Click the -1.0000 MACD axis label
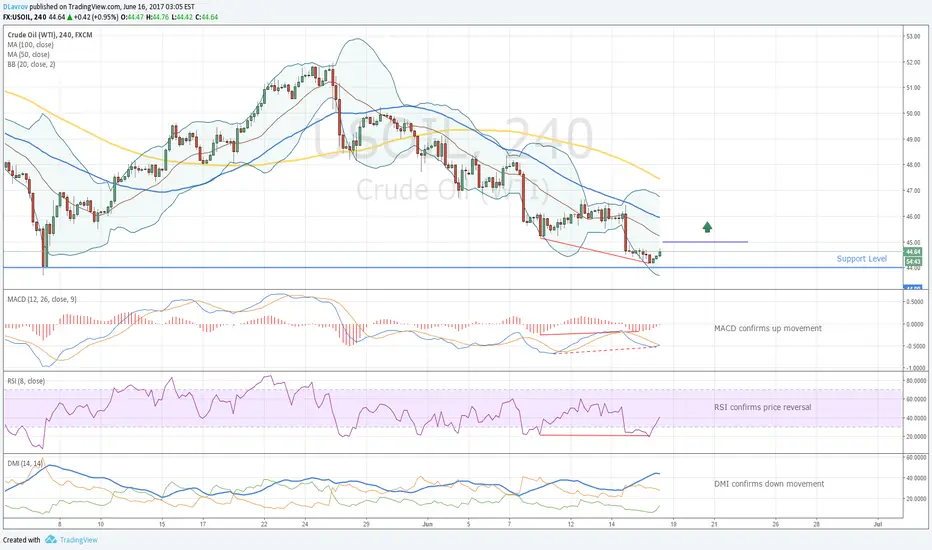 (x=914, y=368)
